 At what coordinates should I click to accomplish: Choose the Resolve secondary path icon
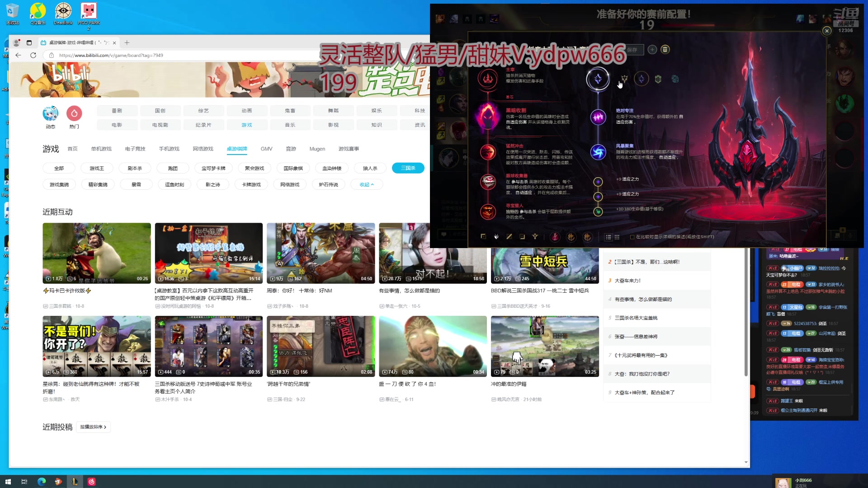coord(658,79)
